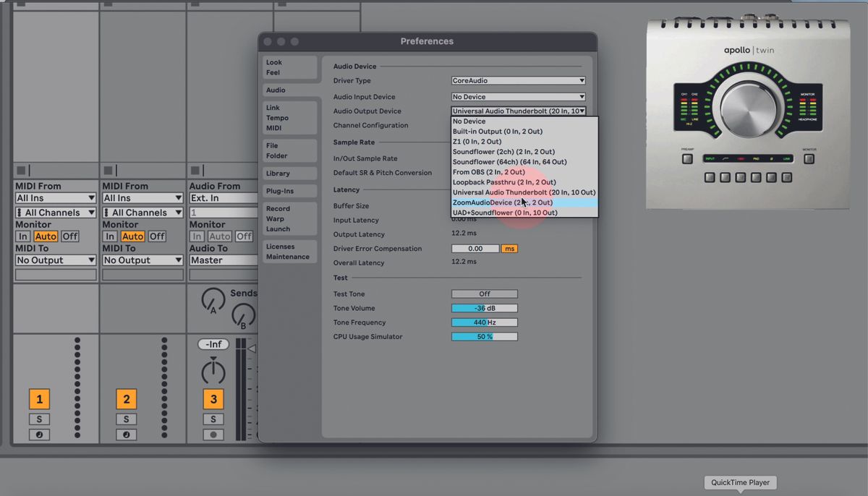Open the Plug-Ins preferences tab
The width and height of the screenshot is (868, 496).
(289, 191)
